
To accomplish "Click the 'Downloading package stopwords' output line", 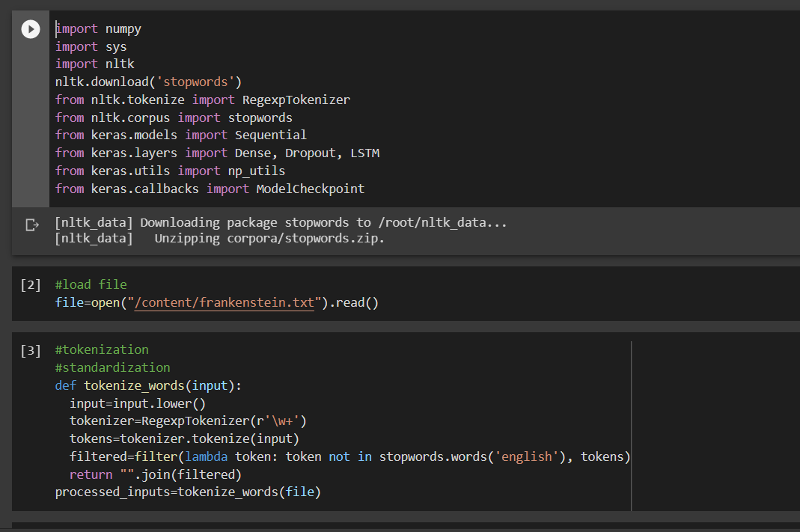I will click(x=281, y=222).
